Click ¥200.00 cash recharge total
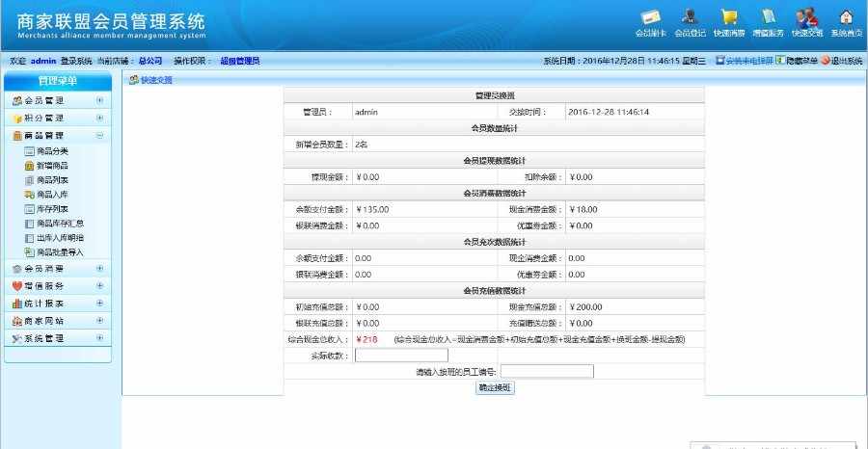Viewport: 868px width, 449px height. point(585,307)
